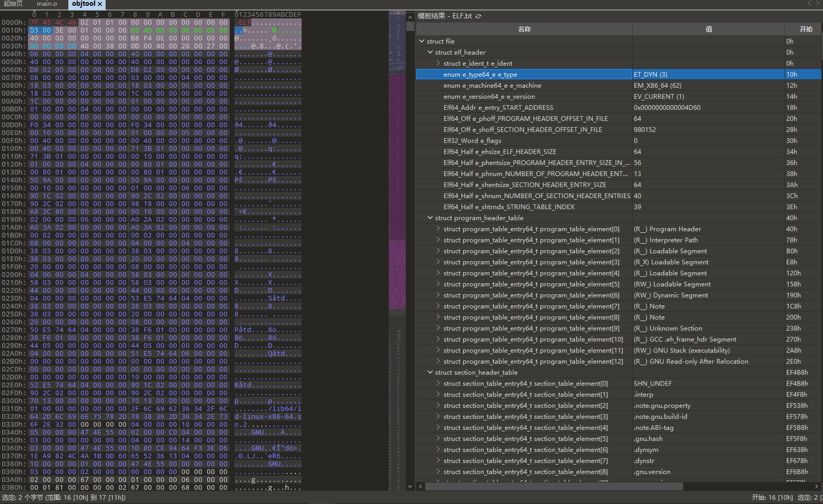The height and width of the screenshot is (504, 823).
Task: Select the enum e_type64_e e_type row
Action: (619, 75)
